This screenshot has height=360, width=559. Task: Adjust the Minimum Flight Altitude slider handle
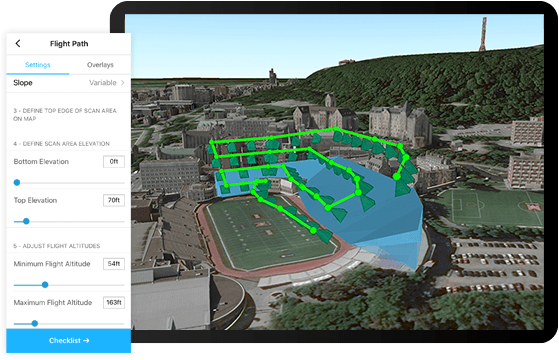(45, 285)
